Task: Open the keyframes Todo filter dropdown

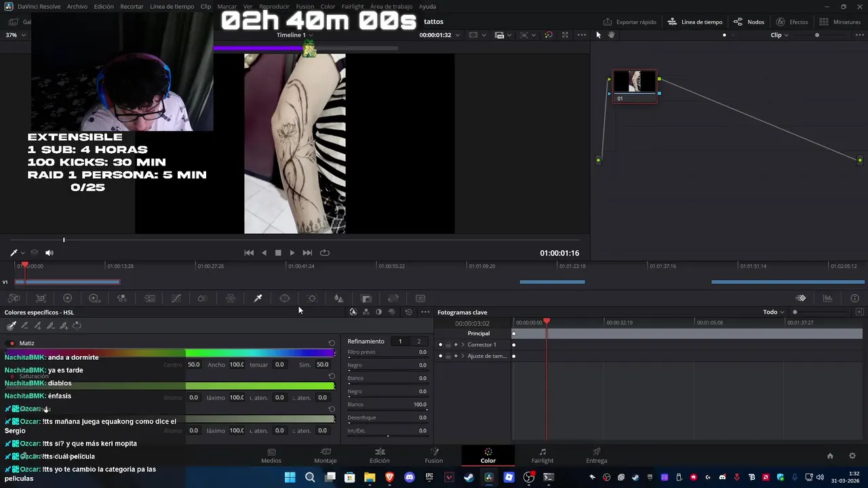Action: 774,312
